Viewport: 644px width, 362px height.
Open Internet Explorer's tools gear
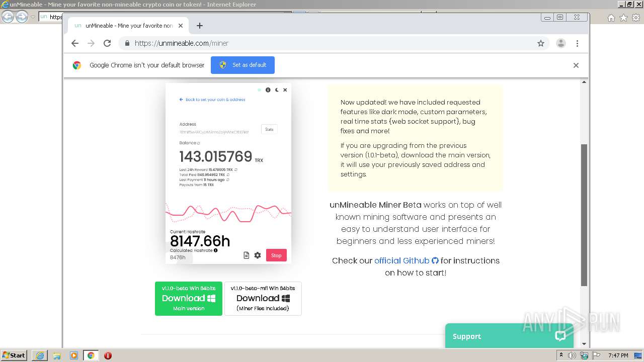[635, 18]
